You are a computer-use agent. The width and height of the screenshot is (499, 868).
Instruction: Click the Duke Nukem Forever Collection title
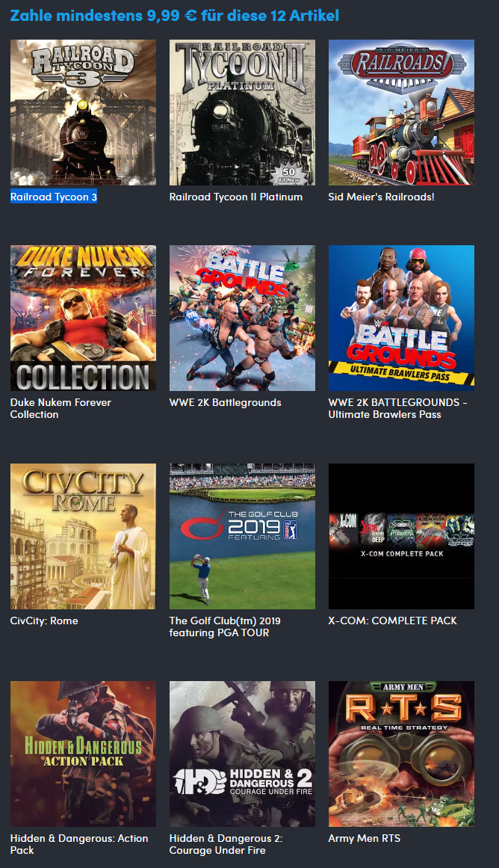pos(61,408)
